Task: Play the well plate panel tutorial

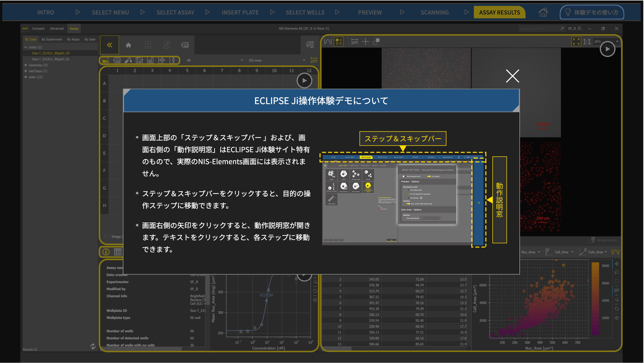Action: click(x=304, y=81)
